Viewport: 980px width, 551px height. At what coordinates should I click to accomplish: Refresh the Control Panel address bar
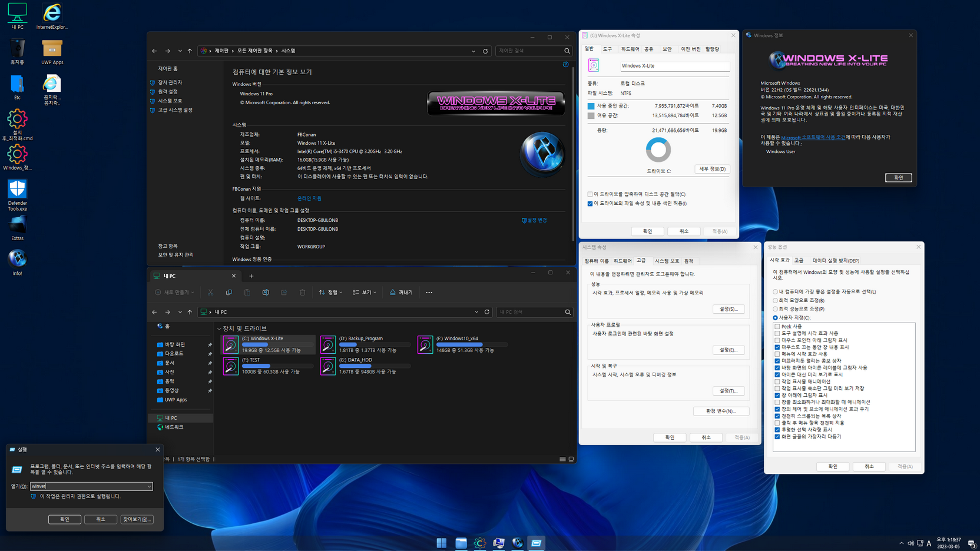point(485,51)
